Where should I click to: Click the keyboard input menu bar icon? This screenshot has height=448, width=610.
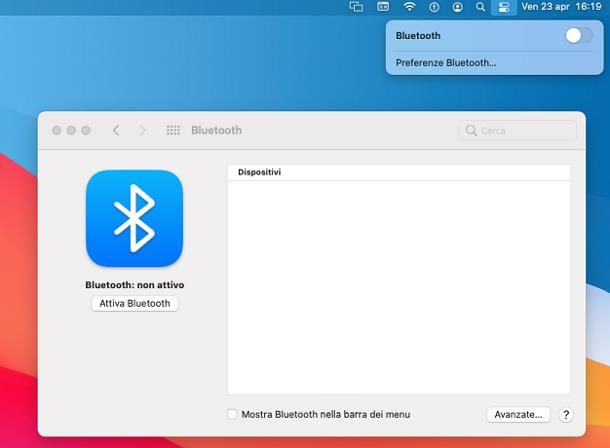383,7
